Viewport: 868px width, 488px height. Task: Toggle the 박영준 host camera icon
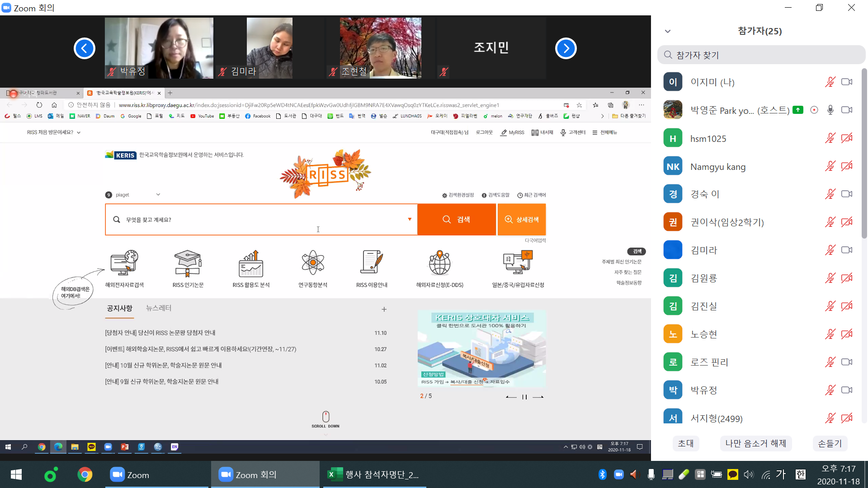pos(847,110)
